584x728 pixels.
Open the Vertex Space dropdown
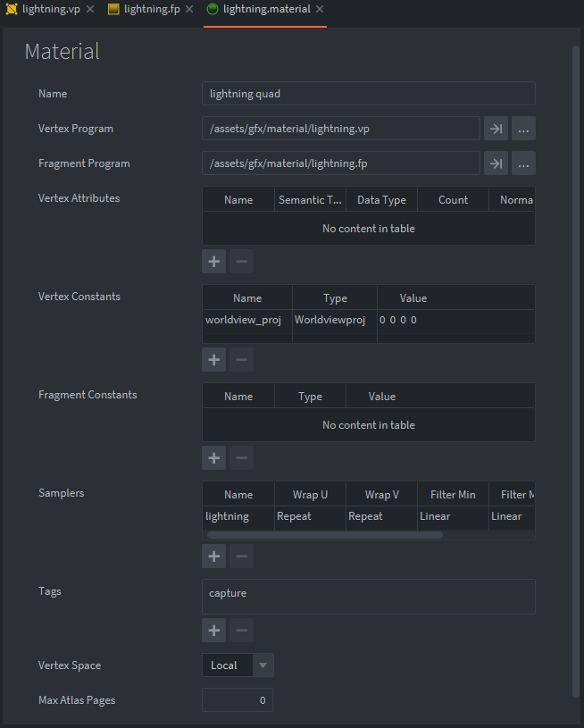[263, 665]
